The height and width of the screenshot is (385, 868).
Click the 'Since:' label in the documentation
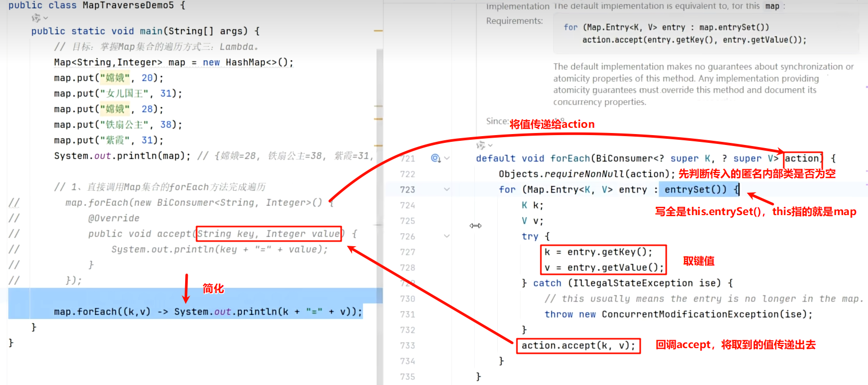tap(497, 121)
